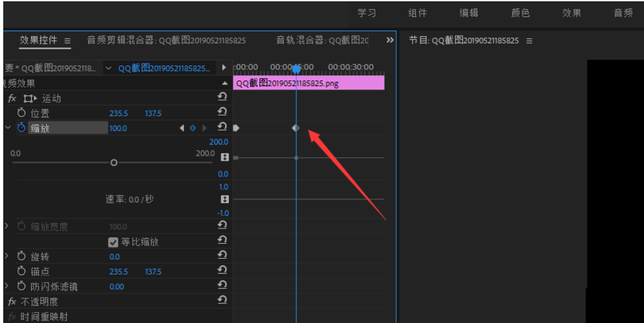Open the source clip dropdown chevron

[x=108, y=68]
